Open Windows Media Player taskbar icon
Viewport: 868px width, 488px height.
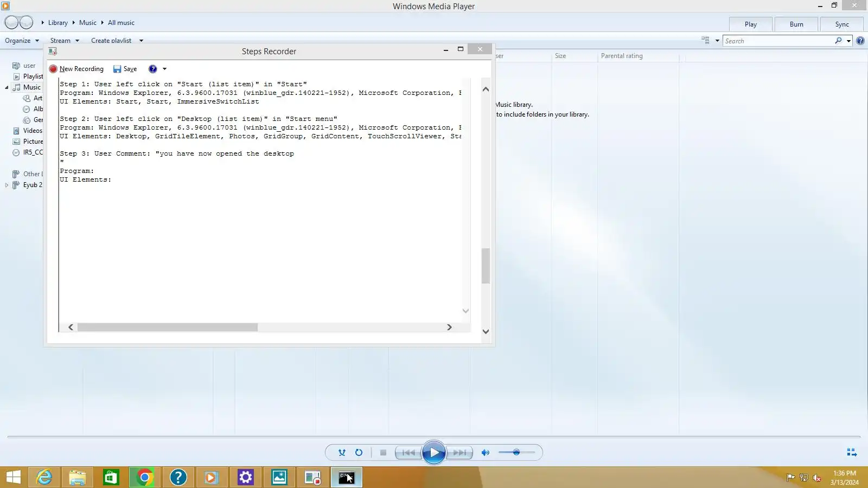212,477
